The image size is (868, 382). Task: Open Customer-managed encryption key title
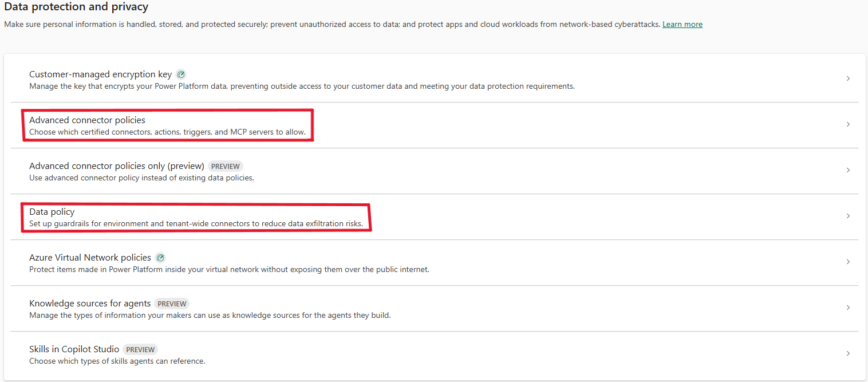tap(100, 74)
